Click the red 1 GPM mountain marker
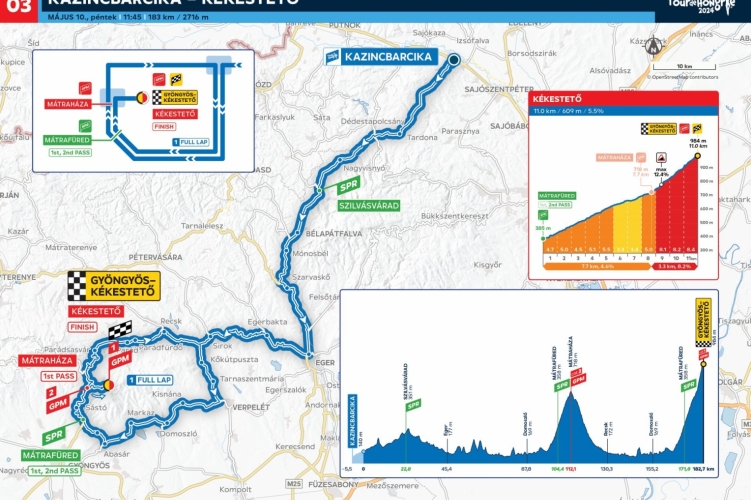751x500 pixels. tap(118, 355)
